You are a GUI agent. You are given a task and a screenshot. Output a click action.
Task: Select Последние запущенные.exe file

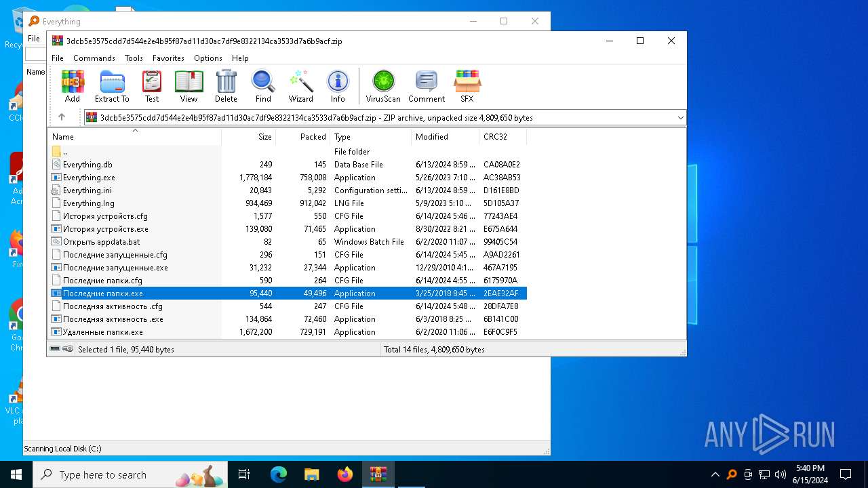click(x=288, y=268)
